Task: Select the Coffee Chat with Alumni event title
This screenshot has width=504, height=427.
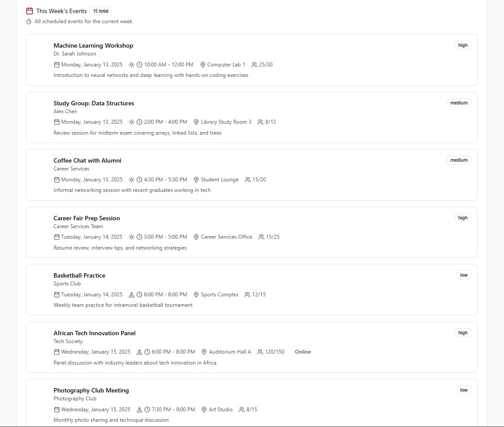Action: (x=87, y=161)
